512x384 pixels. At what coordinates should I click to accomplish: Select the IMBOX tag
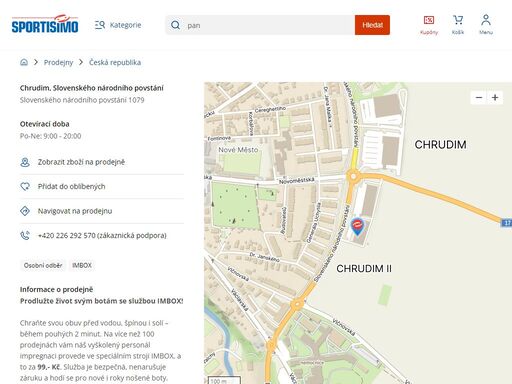click(x=82, y=265)
